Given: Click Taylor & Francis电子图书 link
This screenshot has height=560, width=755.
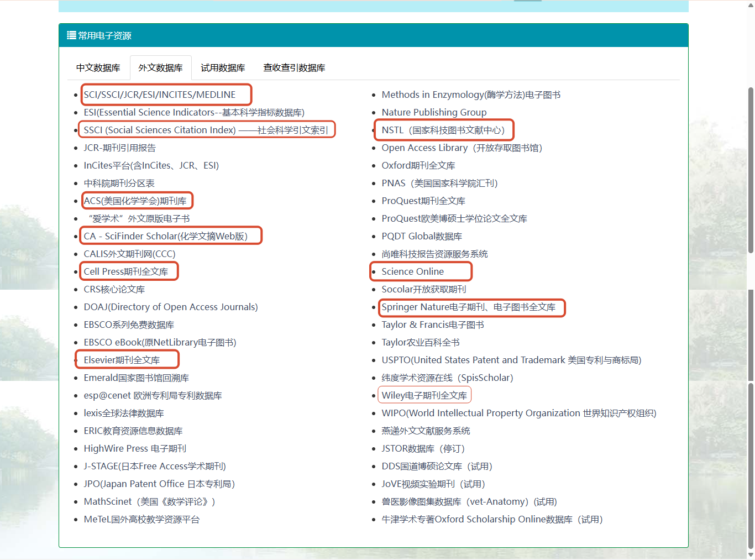Looking at the screenshot, I should pos(433,325).
